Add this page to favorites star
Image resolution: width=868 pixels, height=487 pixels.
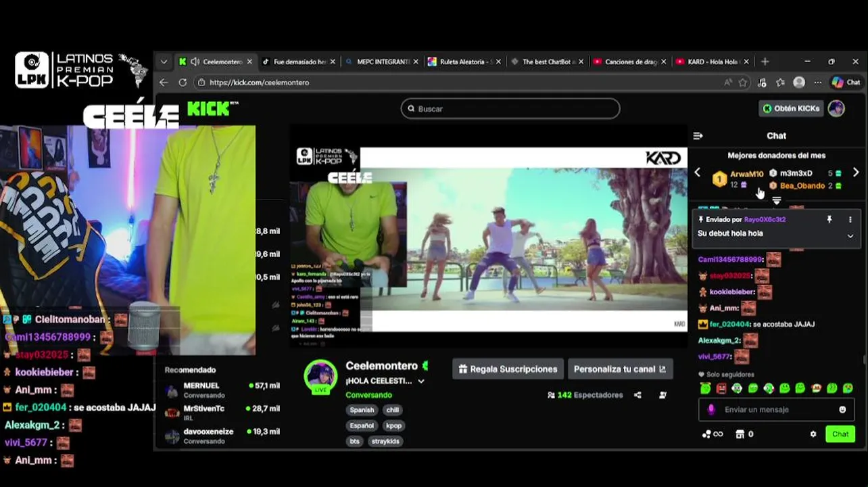click(x=743, y=83)
